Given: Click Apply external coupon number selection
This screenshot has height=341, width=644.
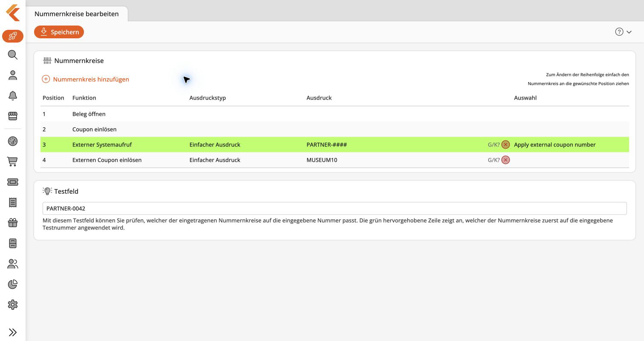Looking at the screenshot, I should click(555, 145).
